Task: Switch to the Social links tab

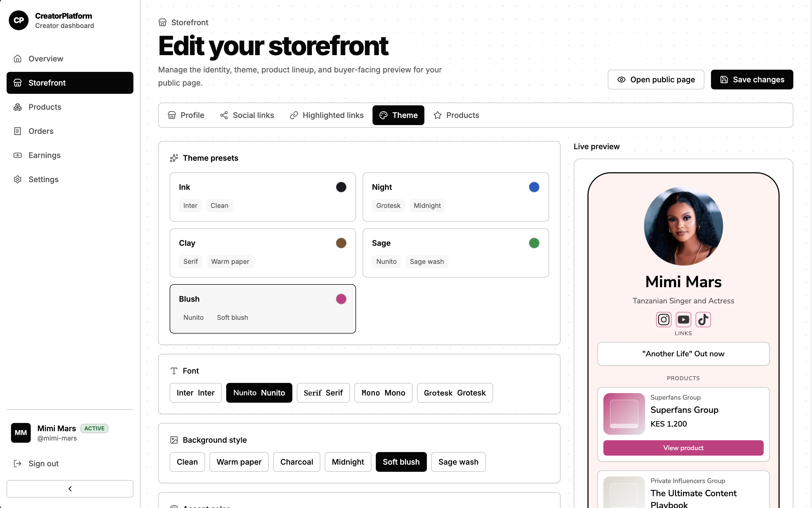Action: click(x=247, y=115)
